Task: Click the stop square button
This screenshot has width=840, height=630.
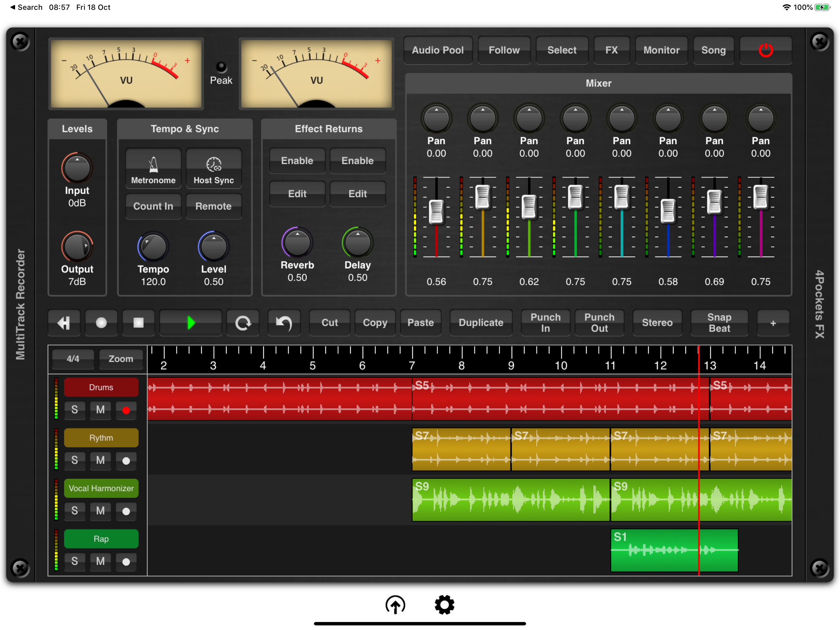Action: pos(138,323)
